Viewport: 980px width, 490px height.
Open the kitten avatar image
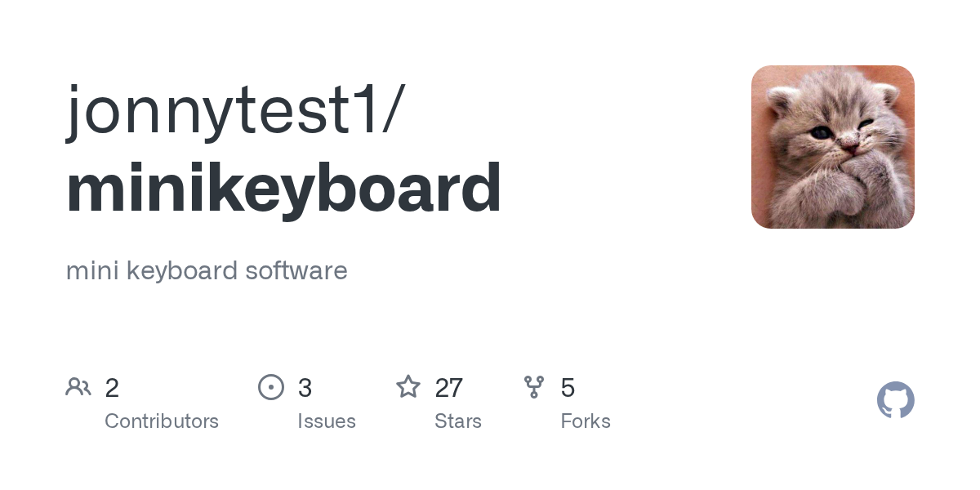pos(832,147)
